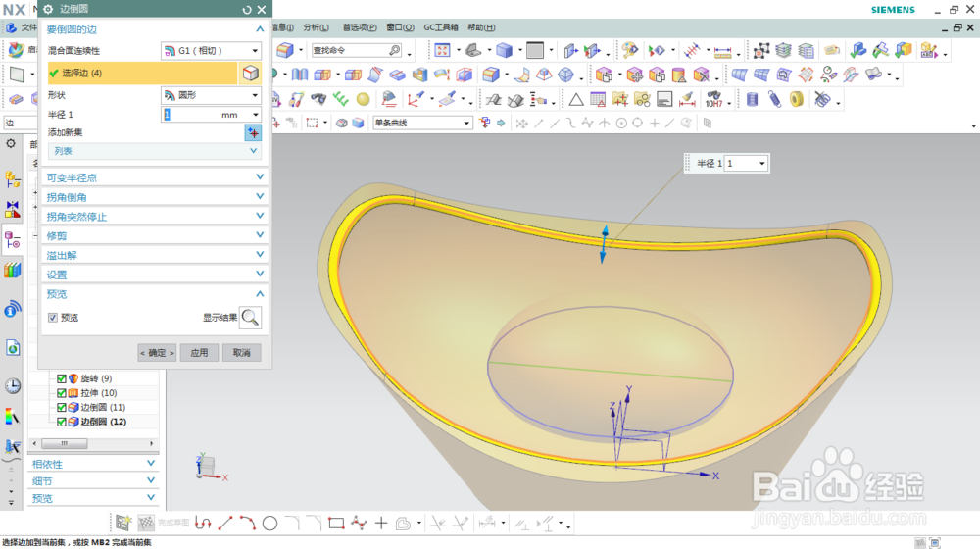Toggle the 预览 checkbox in dialog
The width and height of the screenshot is (980, 551).
[53, 318]
